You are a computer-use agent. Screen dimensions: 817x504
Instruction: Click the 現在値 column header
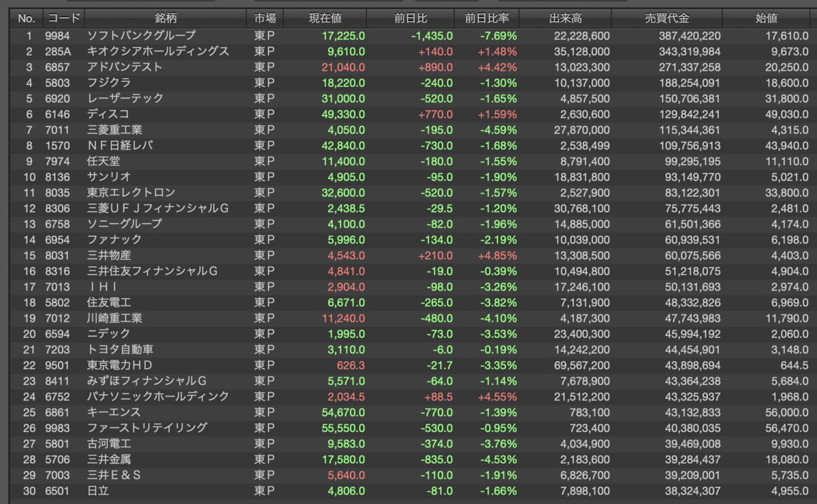click(325, 18)
